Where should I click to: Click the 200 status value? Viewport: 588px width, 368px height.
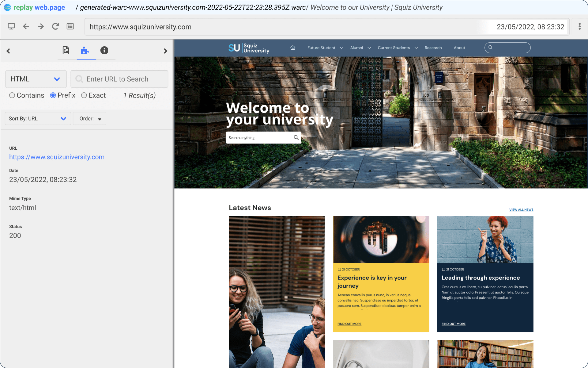(15, 236)
